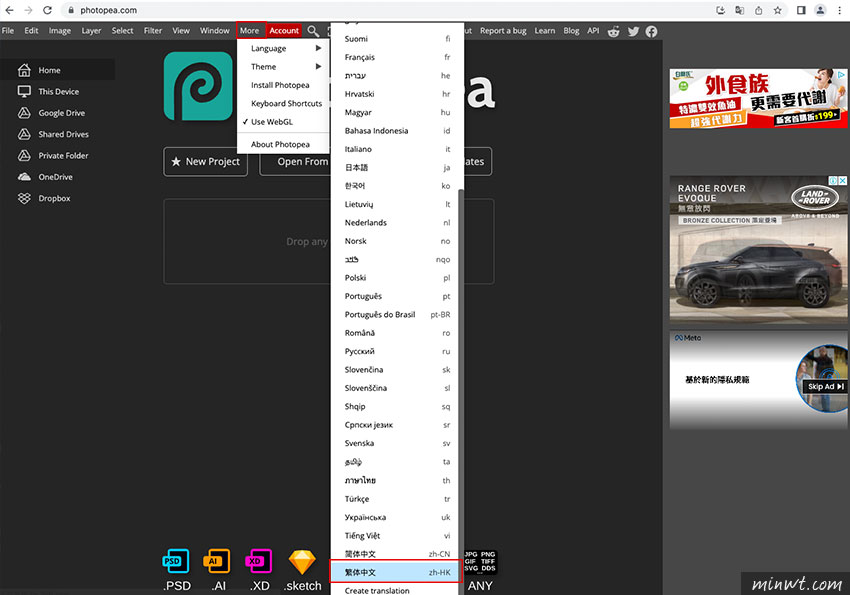Open the Edit menu

[x=31, y=31]
